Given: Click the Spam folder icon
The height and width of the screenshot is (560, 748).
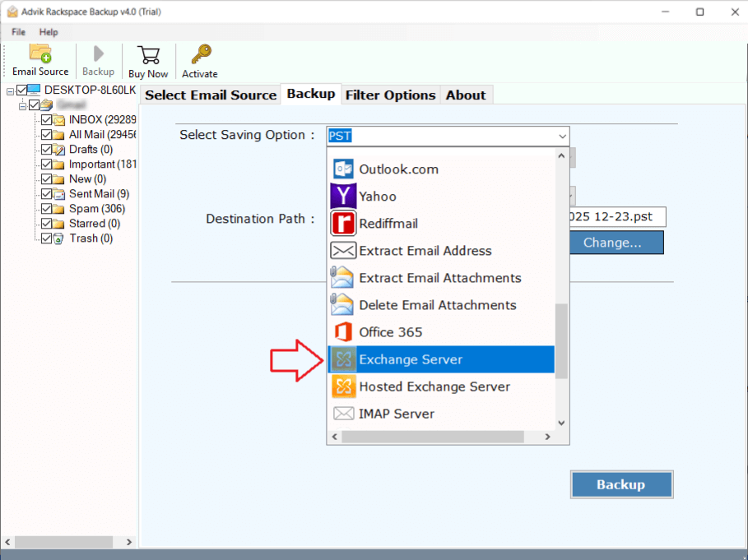Looking at the screenshot, I should [58, 209].
